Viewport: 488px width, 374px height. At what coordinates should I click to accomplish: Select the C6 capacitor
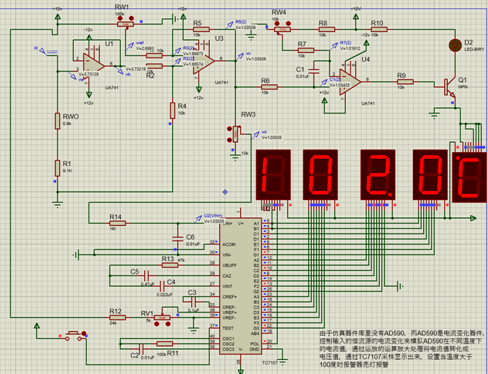(x=178, y=238)
